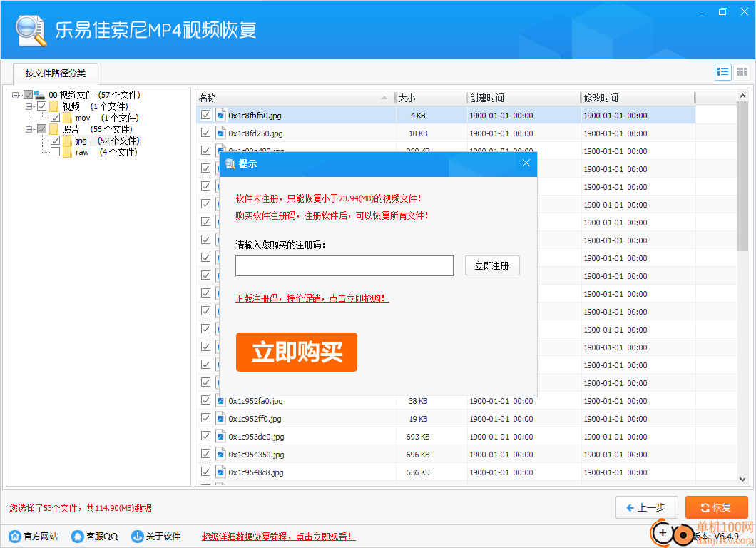The height and width of the screenshot is (548, 756).
Task: Open 关于软件 info icon
Action: [x=138, y=536]
